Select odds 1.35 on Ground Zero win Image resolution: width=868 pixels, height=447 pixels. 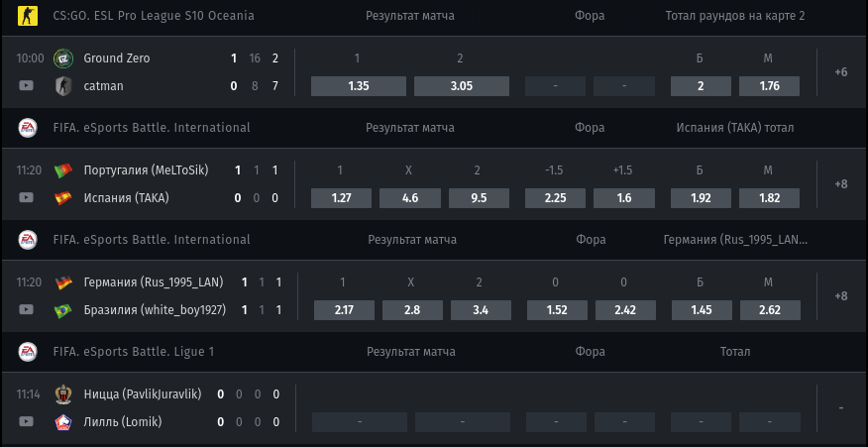(358, 86)
